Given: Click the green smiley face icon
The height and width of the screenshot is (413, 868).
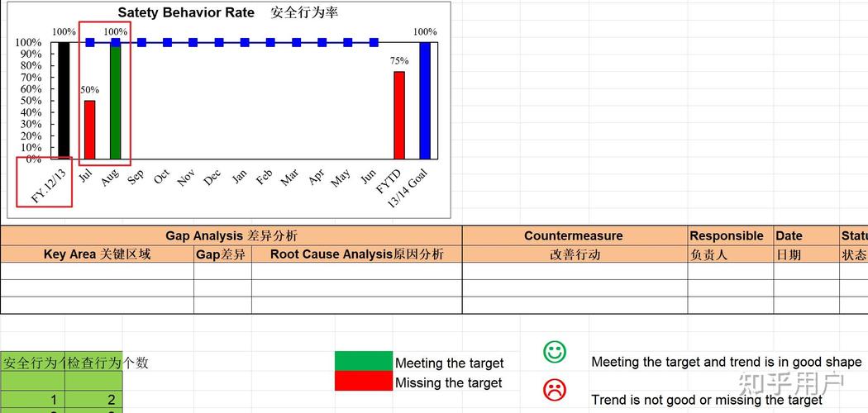Looking at the screenshot, I should click(x=554, y=352).
